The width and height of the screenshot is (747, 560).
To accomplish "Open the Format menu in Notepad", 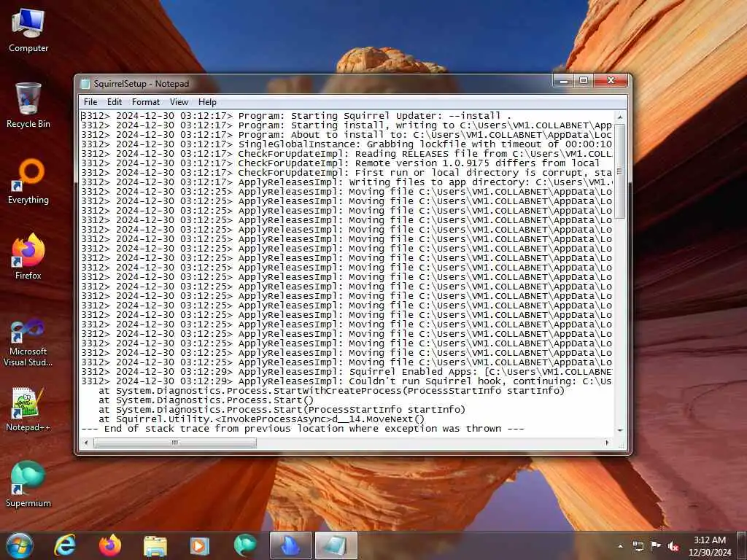I will tap(146, 102).
